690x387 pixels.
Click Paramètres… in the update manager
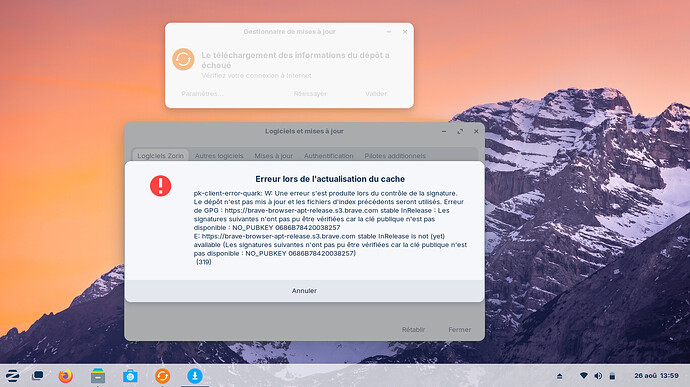[202, 94]
